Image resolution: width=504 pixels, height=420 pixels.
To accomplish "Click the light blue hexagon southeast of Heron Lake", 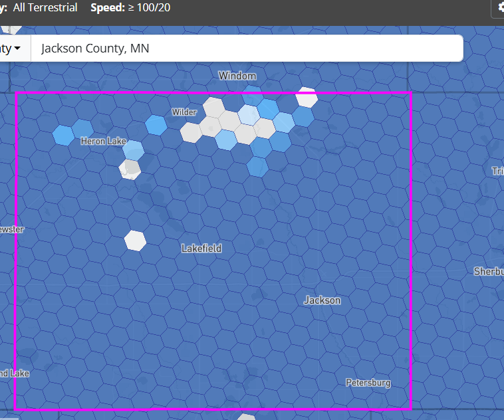I will [134, 150].
